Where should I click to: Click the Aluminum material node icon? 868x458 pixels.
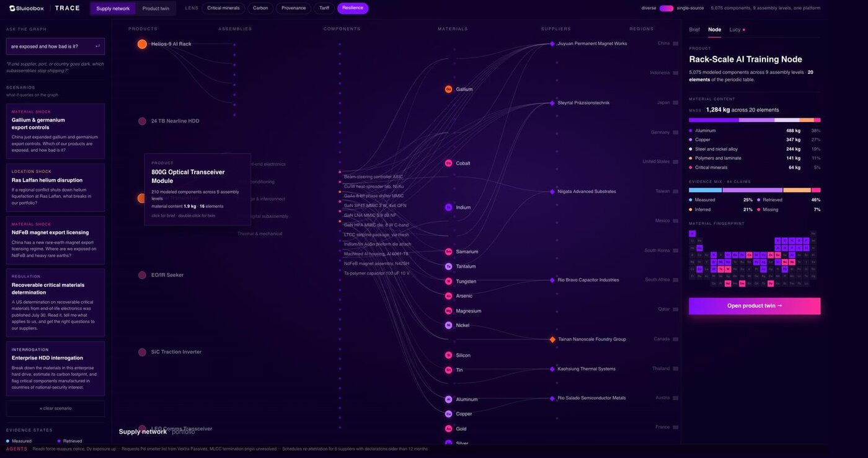[448, 399]
